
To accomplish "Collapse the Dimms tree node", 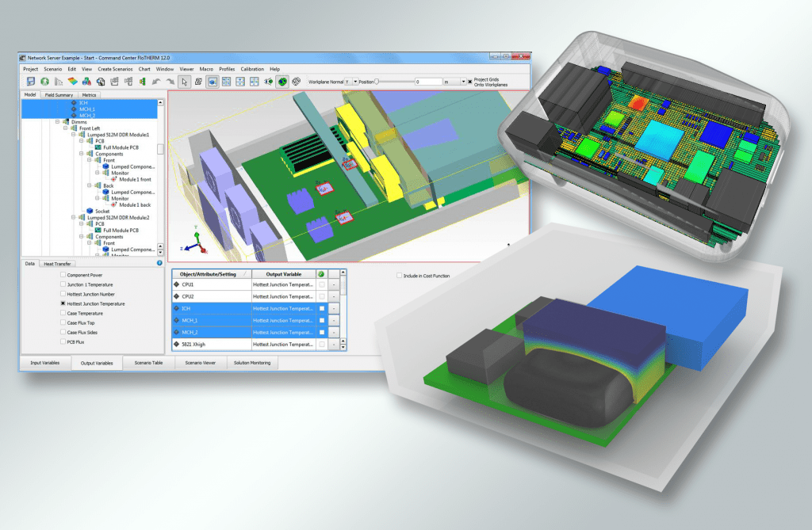I will [57, 122].
